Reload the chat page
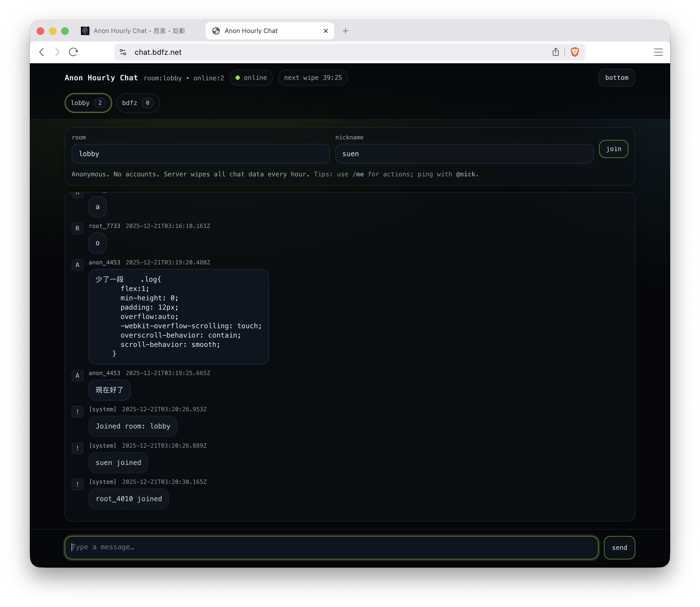 (x=73, y=52)
